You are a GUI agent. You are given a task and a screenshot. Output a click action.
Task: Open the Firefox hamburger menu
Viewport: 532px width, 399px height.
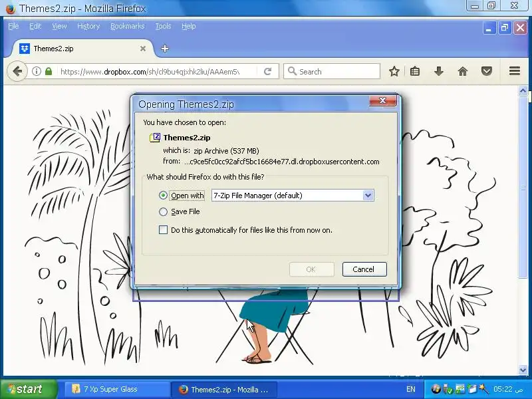click(514, 71)
